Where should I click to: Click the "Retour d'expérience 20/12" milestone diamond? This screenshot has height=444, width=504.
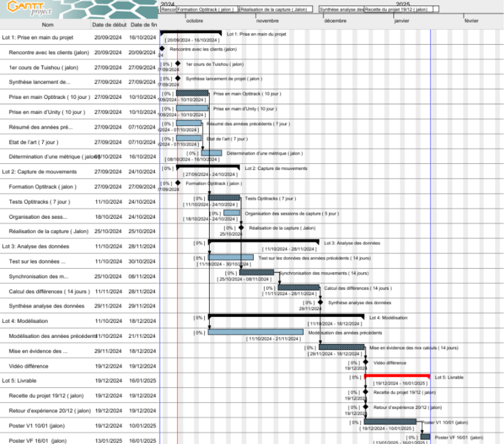365,406
